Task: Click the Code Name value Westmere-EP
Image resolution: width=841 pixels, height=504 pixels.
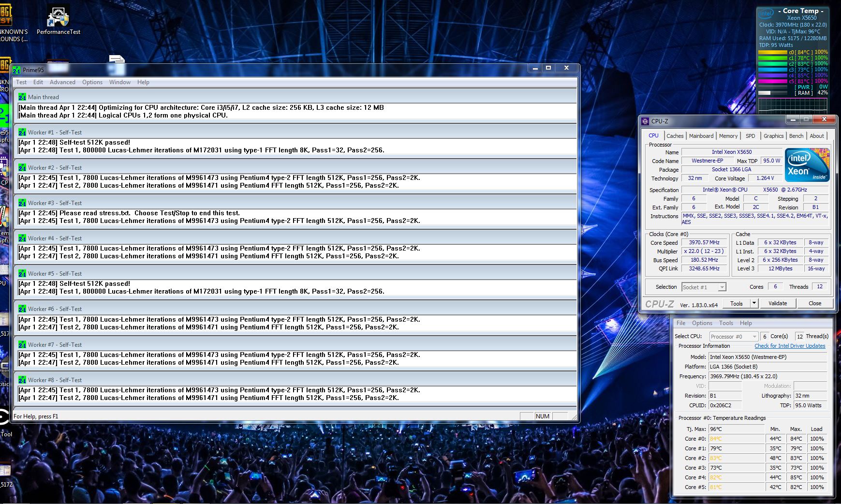Action: click(707, 161)
